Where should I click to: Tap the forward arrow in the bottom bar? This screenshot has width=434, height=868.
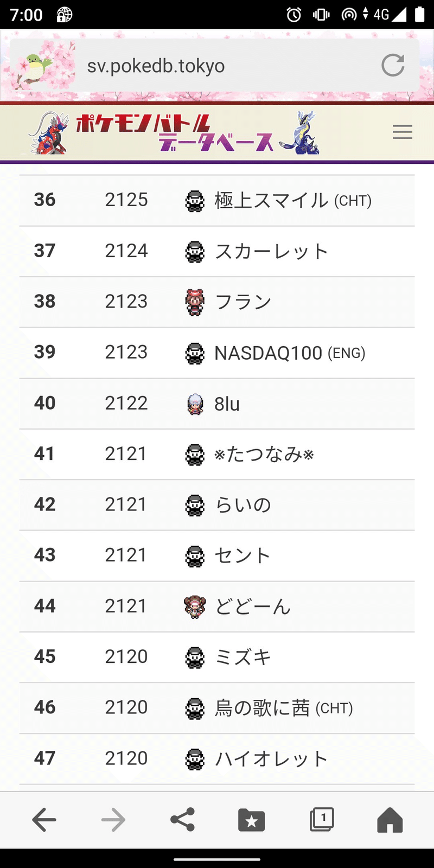tap(113, 820)
